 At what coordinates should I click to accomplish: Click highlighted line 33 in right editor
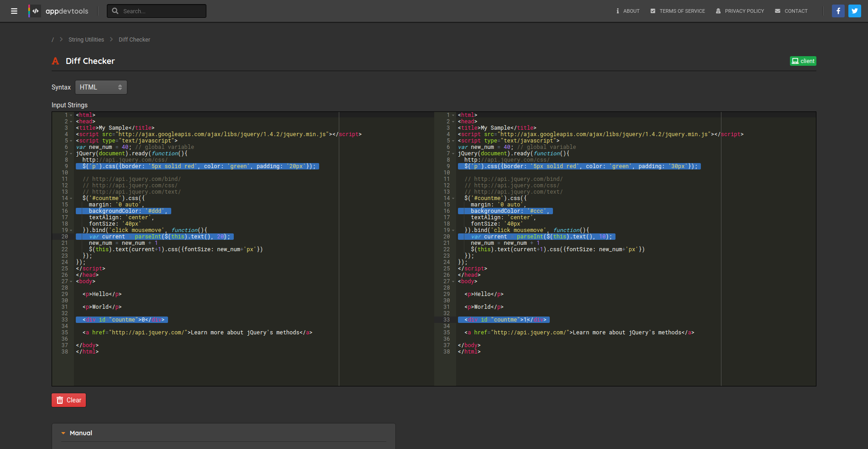pyautogui.click(x=504, y=320)
